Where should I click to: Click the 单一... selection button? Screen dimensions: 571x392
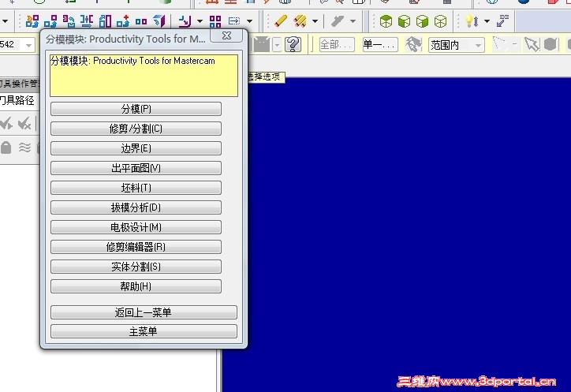tap(380, 45)
